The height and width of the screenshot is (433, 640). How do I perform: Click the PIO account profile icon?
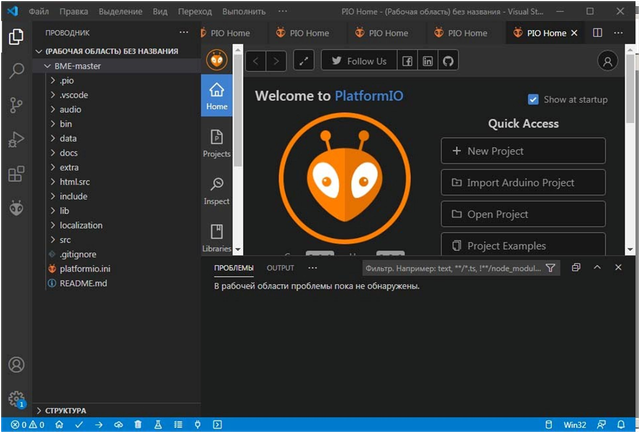[607, 61]
